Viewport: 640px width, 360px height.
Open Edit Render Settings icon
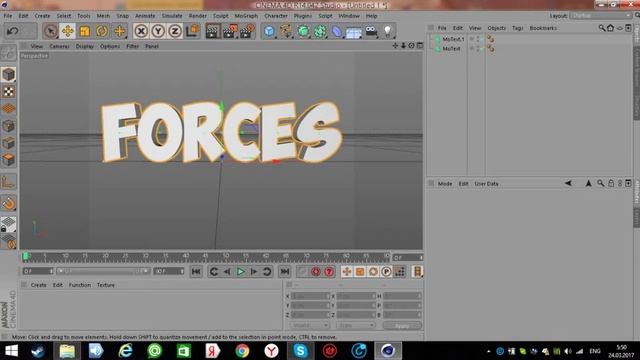(x=248, y=31)
